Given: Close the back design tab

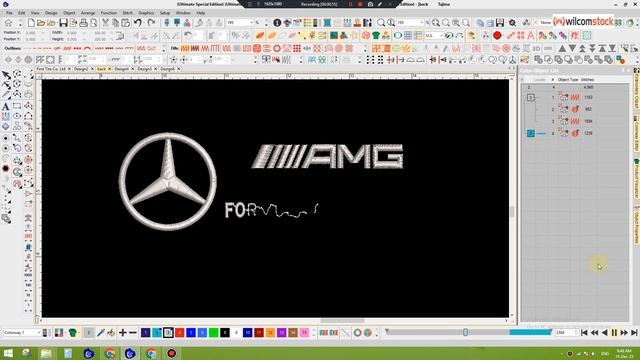Looking at the screenshot, I should click(109, 69).
